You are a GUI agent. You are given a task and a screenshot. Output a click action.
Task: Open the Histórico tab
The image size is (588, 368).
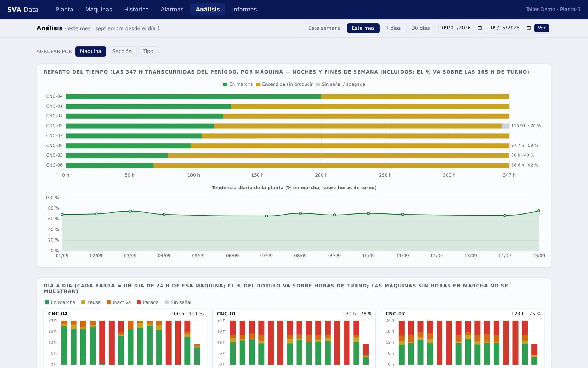136,10
